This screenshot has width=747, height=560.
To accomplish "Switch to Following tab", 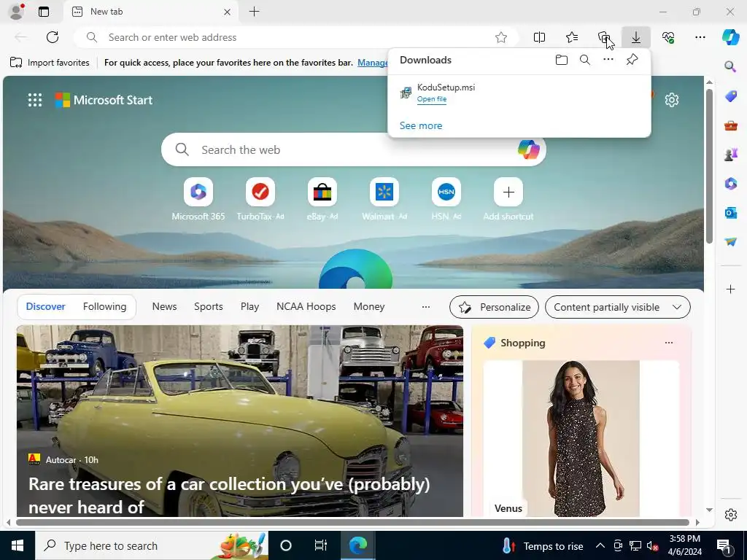I will [105, 307].
